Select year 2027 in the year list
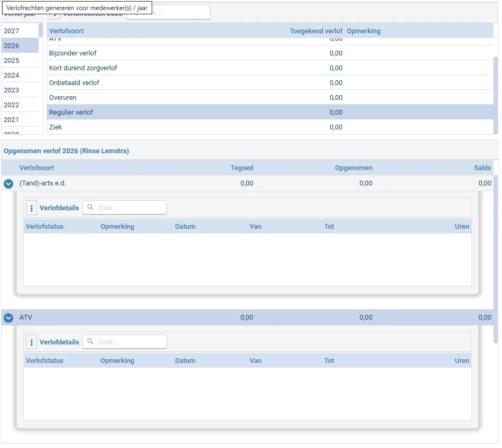This screenshot has height=448, width=502. tap(20, 31)
